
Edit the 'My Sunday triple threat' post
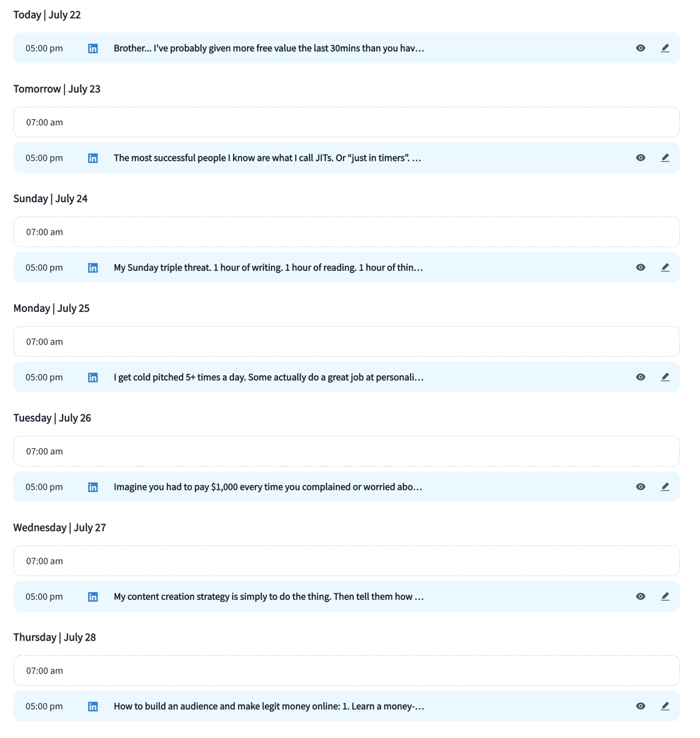click(665, 267)
